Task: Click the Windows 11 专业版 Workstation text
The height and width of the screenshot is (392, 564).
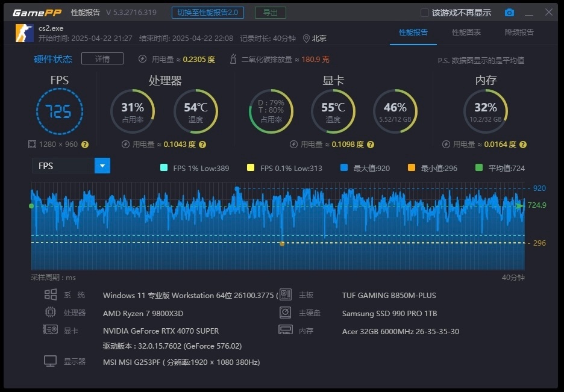Action: pyautogui.click(x=190, y=295)
